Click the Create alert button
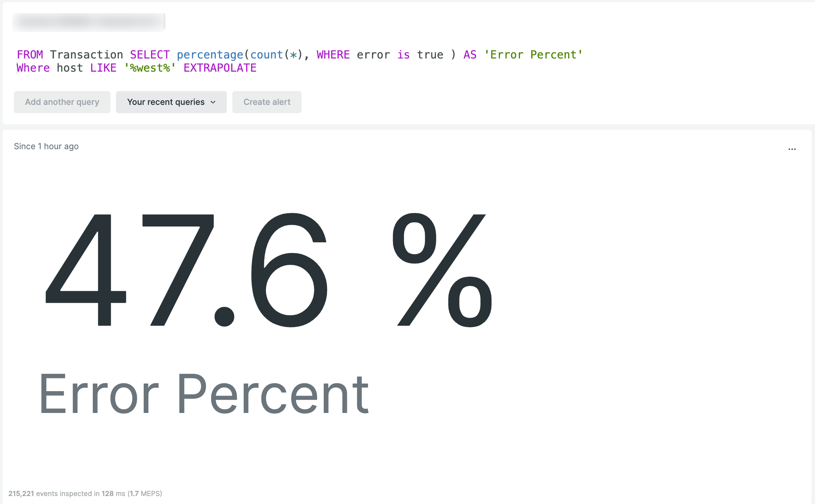The image size is (815, 504). point(267,102)
